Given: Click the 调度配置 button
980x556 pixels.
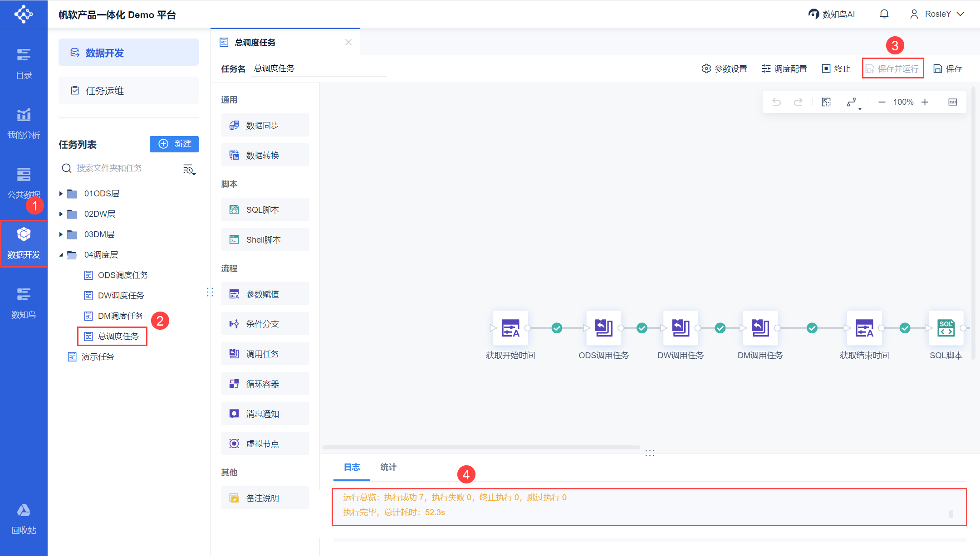Looking at the screenshot, I should pyautogui.click(x=784, y=68).
